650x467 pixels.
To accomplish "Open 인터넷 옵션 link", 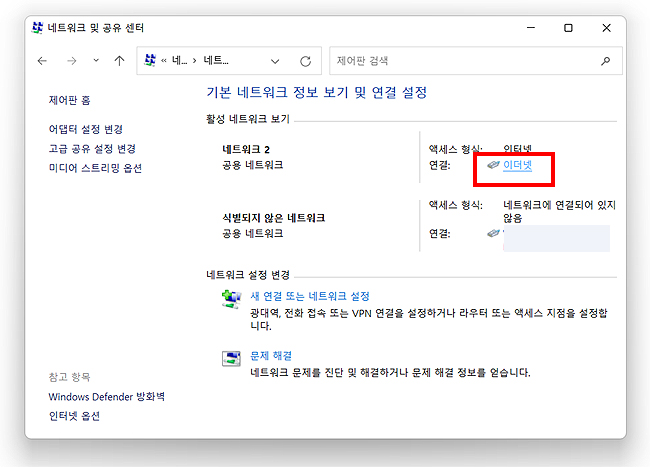I will 74,416.
